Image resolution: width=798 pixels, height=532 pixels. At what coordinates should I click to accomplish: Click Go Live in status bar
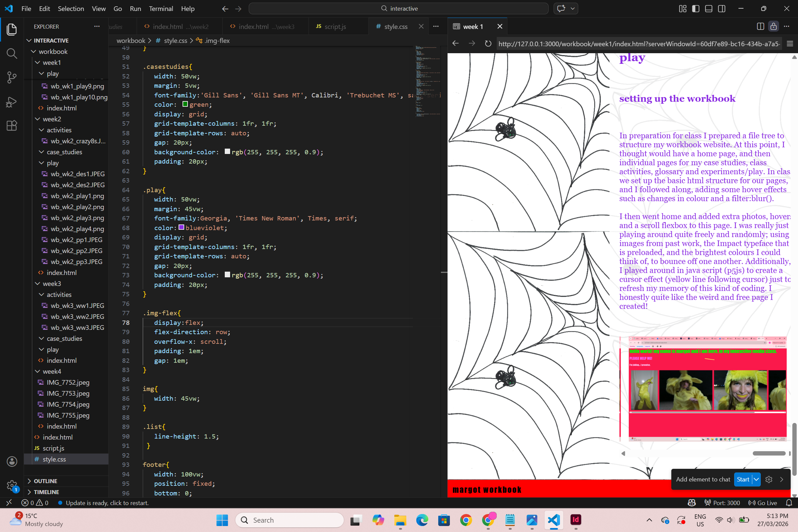coord(763,503)
